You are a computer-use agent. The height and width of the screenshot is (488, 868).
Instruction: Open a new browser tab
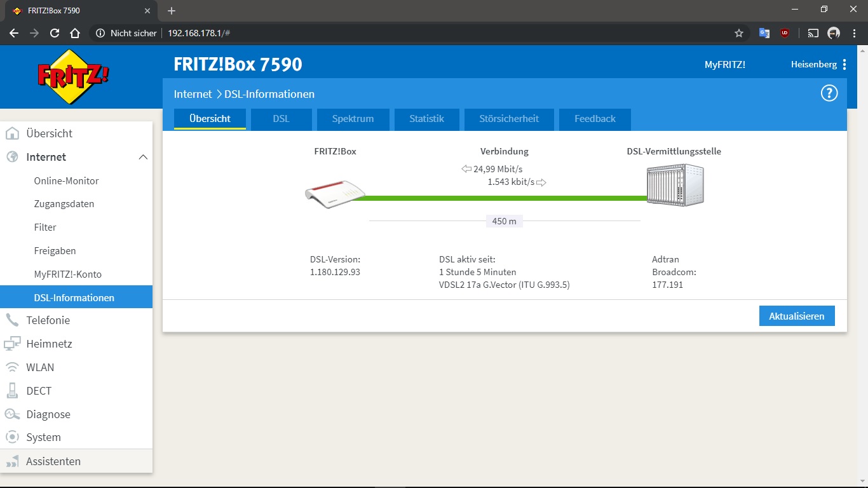point(171,11)
